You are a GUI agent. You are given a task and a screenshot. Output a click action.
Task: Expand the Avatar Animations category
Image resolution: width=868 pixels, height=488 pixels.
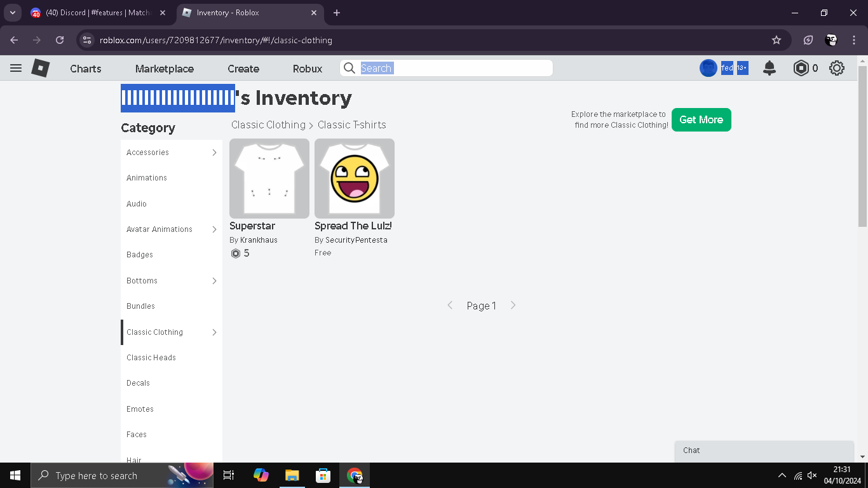point(214,229)
